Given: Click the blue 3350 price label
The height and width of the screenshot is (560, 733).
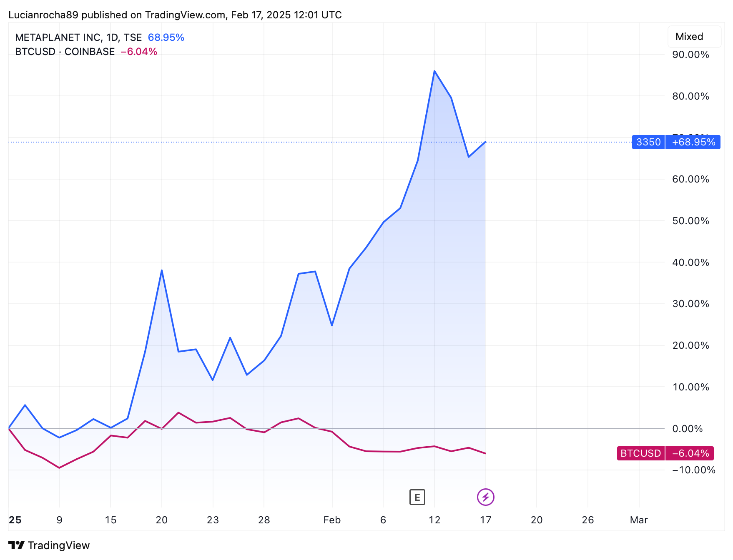Looking at the screenshot, I should click(x=648, y=142).
